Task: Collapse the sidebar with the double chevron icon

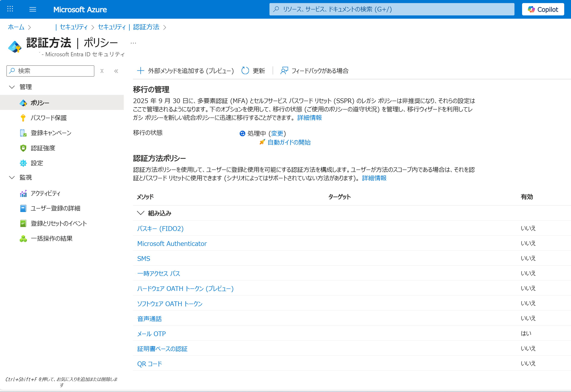Action: click(x=116, y=71)
